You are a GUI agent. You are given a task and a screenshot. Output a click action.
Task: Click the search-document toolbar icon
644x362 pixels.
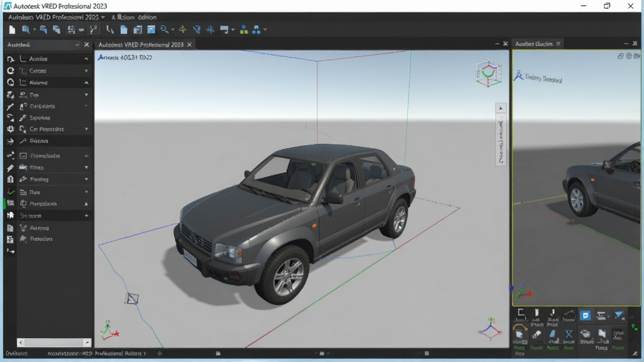(x=25, y=30)
